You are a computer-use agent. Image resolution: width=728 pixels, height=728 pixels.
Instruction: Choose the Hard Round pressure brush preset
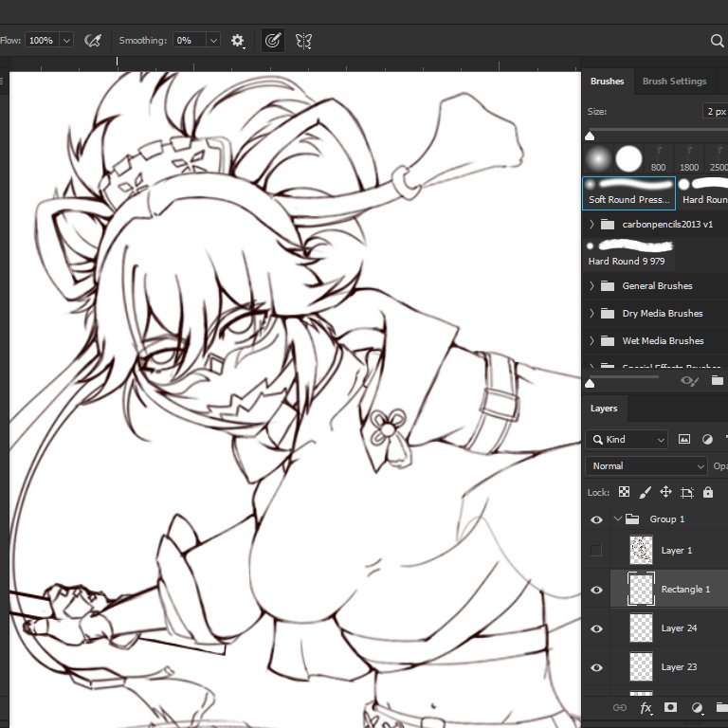703,193
